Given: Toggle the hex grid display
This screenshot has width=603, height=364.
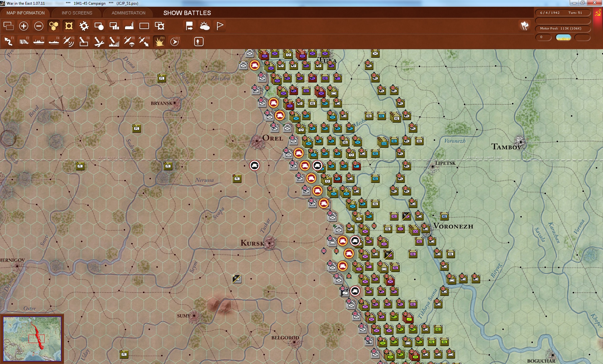Looking at the screenshot, I should click(54, 26).
